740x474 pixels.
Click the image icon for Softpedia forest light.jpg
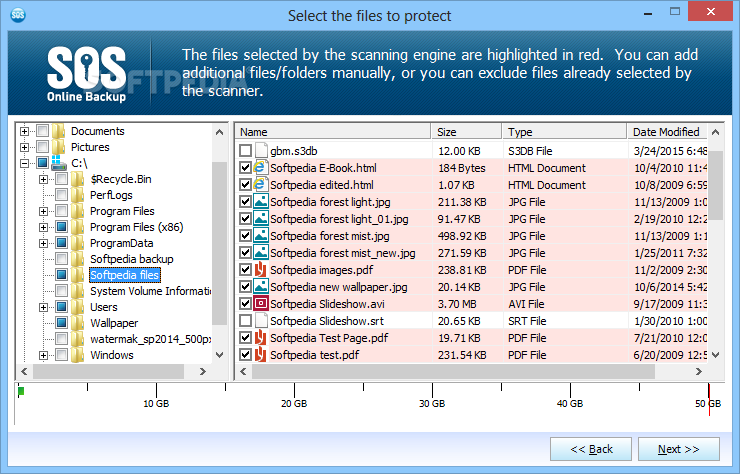(x=261, y=202)
